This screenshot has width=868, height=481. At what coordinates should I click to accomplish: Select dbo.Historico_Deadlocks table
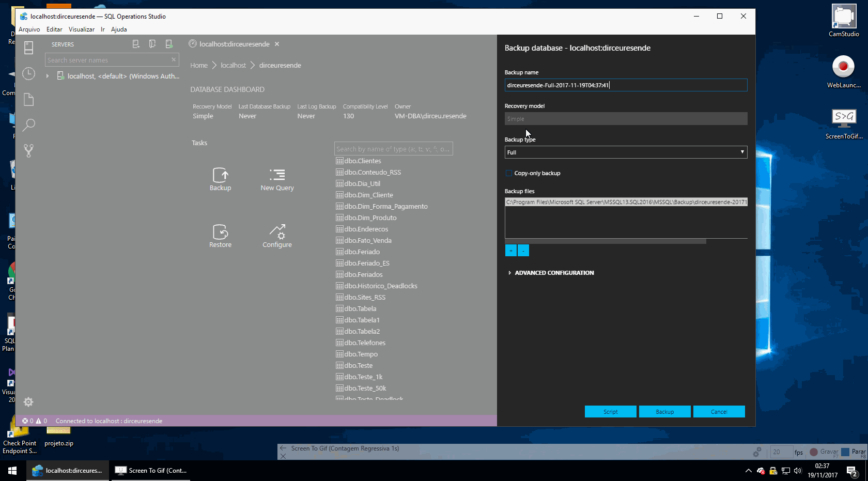tap(381, 286)
